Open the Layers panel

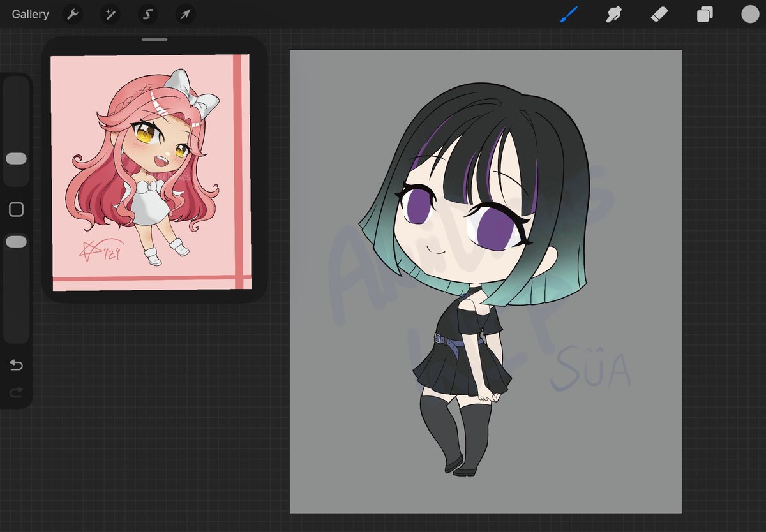click(x=704, y=14)
